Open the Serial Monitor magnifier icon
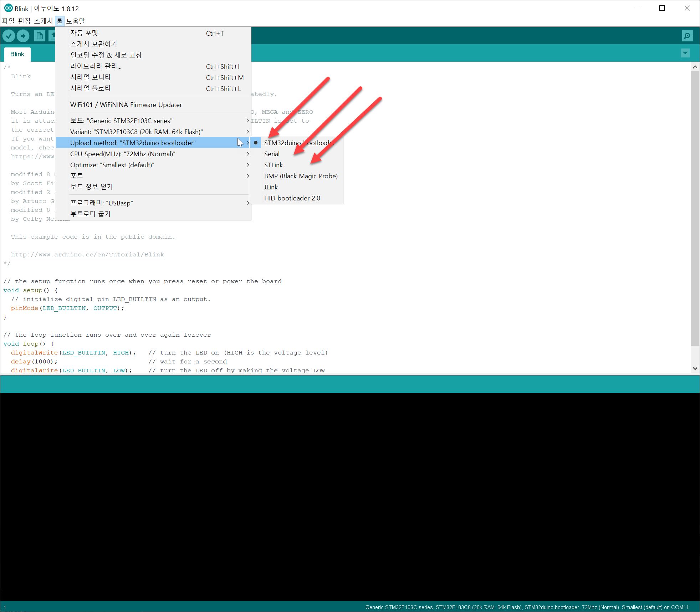700x612 pixels. pyautogui.click(x=687, y=36)
